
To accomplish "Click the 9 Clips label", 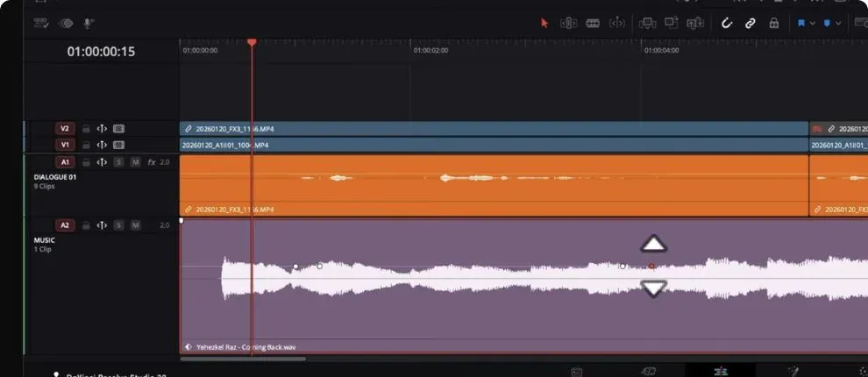I will [x=44, y=187].
